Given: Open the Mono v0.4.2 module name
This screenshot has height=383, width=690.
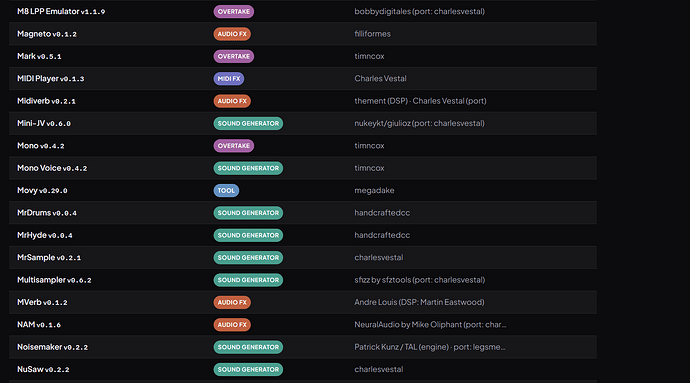Looking at the screenshot, I should 40,146.
